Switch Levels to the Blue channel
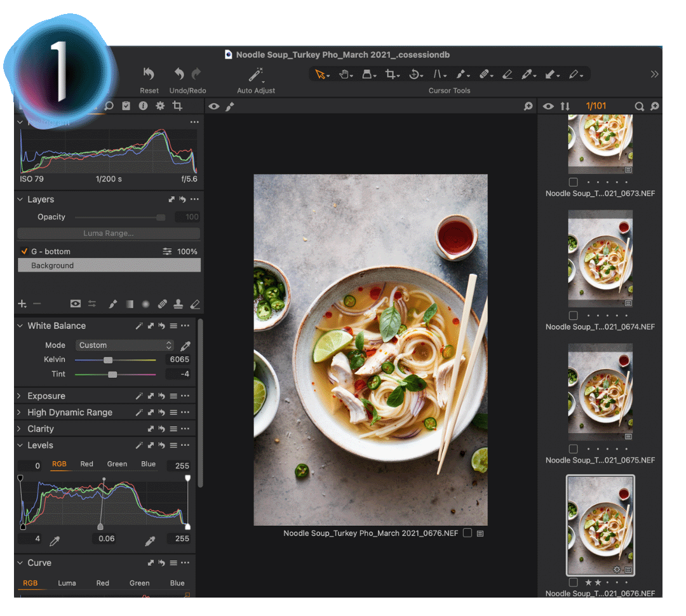686x616 pixels. point(148,464)
